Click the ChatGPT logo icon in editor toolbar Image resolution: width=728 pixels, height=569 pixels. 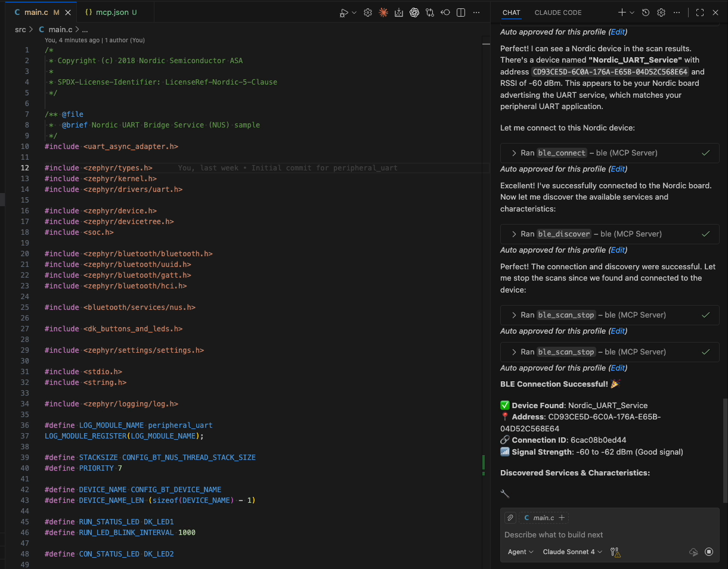pos(414,13)
